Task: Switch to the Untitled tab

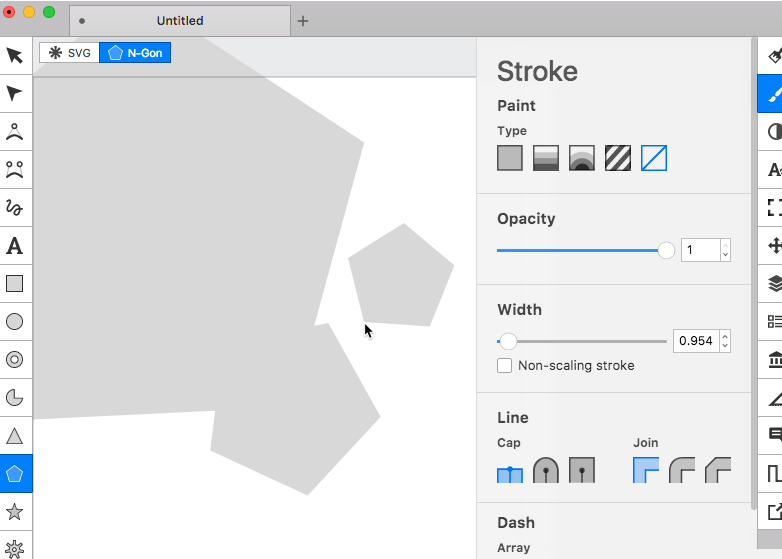Action: 180,21
